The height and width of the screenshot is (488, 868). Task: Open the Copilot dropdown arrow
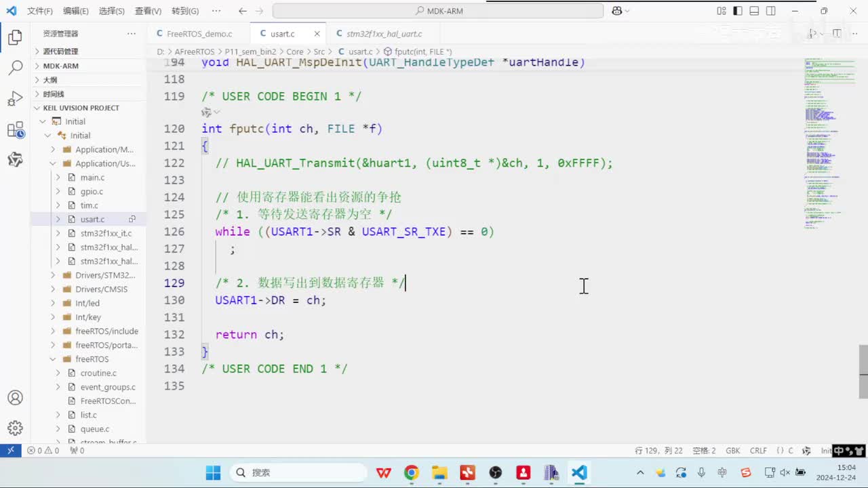627,11
